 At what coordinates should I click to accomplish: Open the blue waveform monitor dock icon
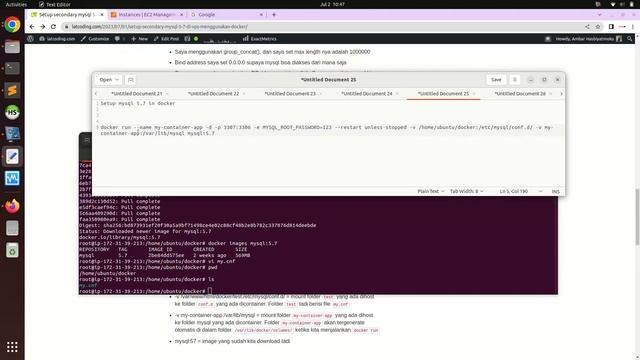pyautogui.click(x=12, y=178)
